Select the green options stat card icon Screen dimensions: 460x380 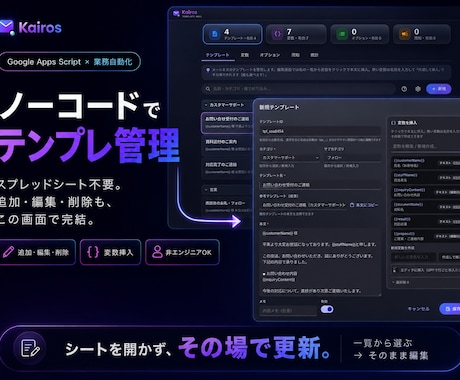(342, 34)
